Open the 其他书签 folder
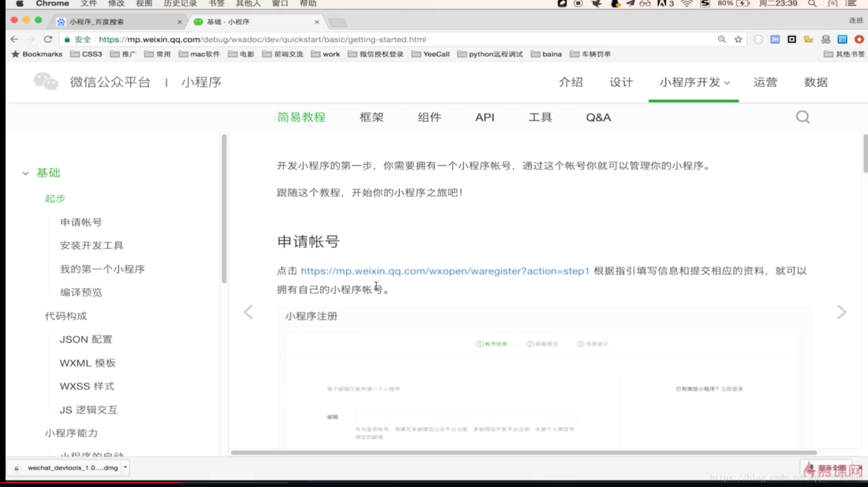 (x=844, y=54)
